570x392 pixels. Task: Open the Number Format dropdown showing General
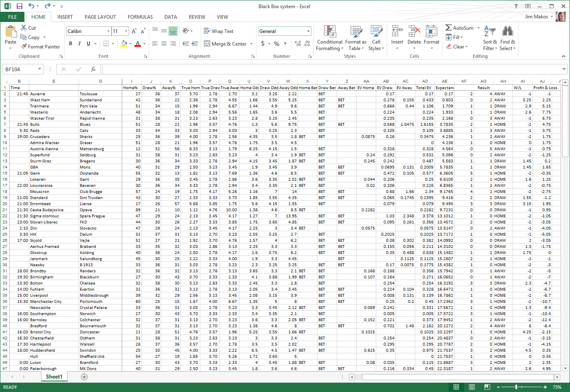point(284,31)
